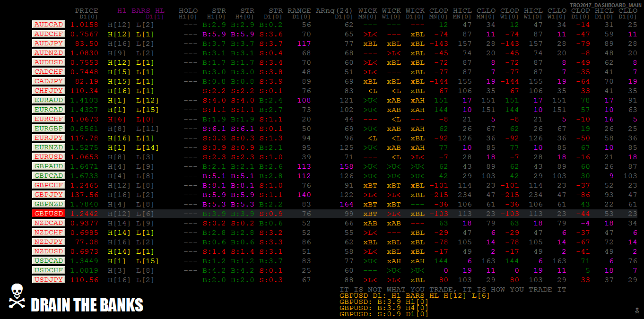The height and width of the screenshot is (319, 644).
Task: Select the EURAUD symbol button
Action: [x=48, y=100]
